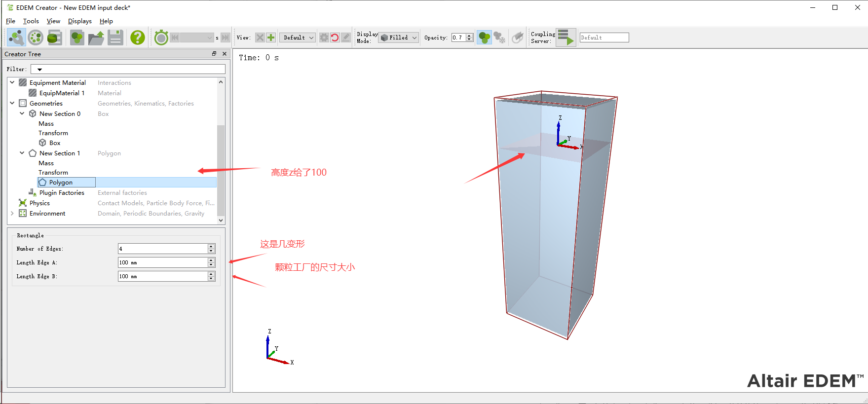The image size is (868, 404).
Task: Open the Displays menu
Action: point(79,21)
